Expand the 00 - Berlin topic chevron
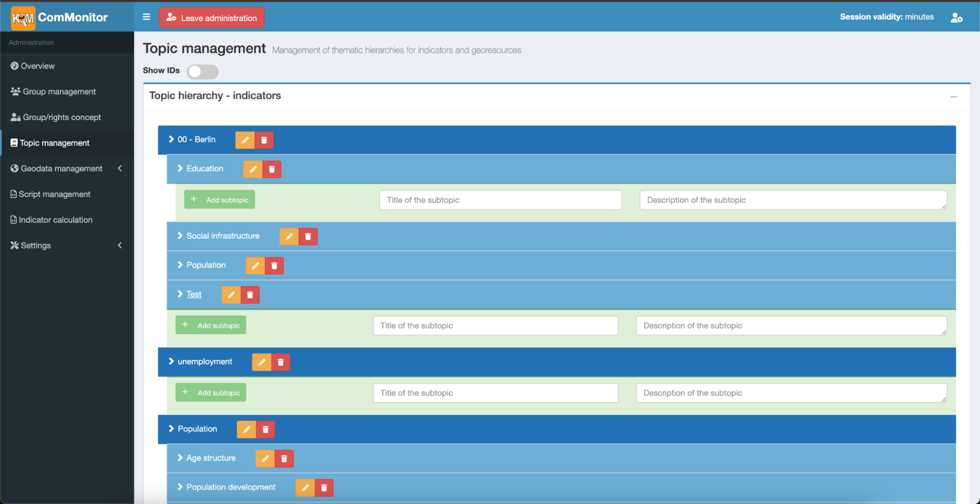 pos(171,140)
